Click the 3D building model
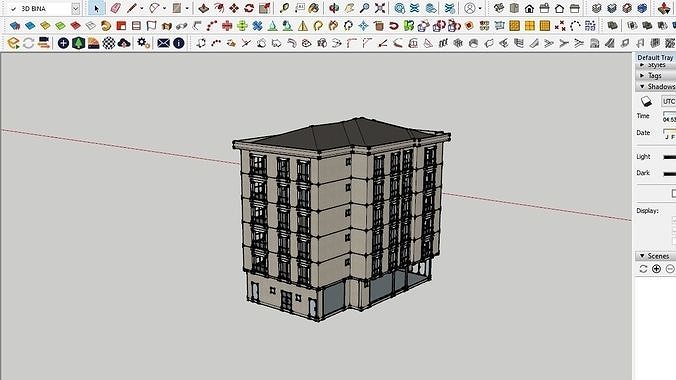The height and width of the screenshot is (380, 676). (x=341, y=219)
